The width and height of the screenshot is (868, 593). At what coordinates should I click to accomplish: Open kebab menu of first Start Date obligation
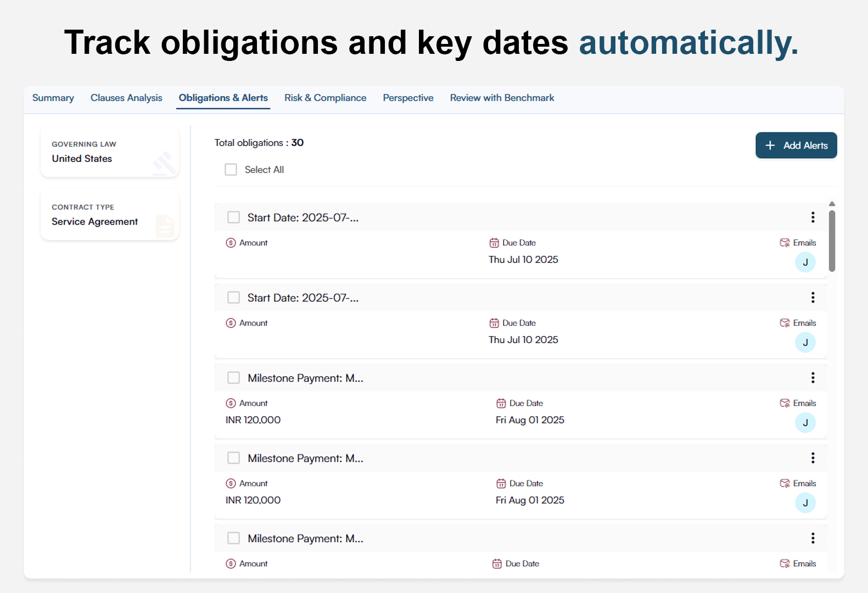(813, 217)
